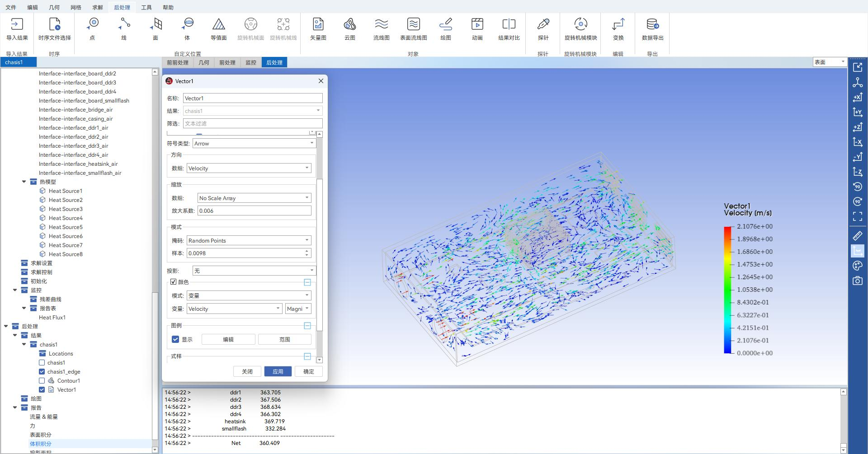Select the Streamline (流线图) tool
This screenshot has width=868, height=454.
coord(381,25)
